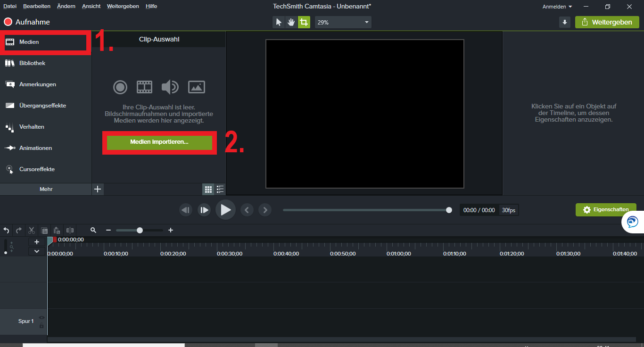Click the green Weitergeben export button
The height and width of the screenshot is (347, 644).
tap(607, 22)
